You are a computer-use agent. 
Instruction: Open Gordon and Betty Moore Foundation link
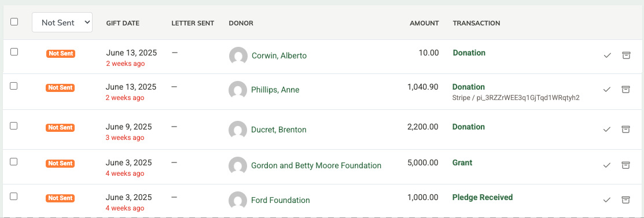(317, 166)
